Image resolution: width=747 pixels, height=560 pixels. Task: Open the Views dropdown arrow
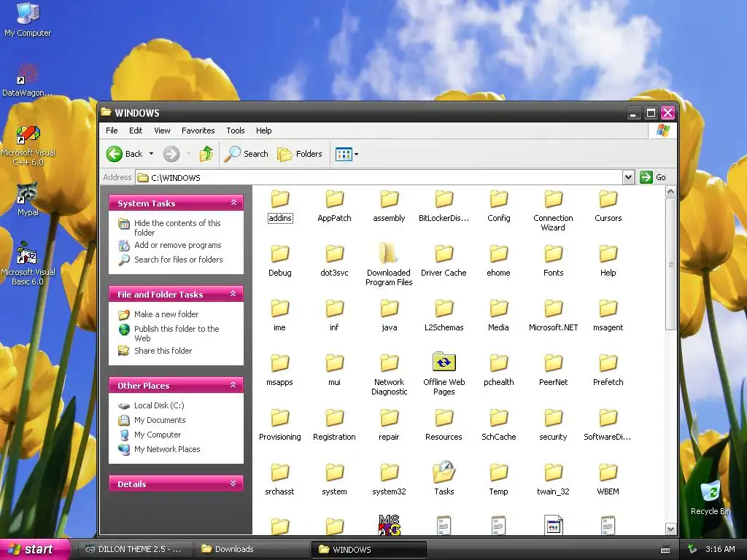356,155
